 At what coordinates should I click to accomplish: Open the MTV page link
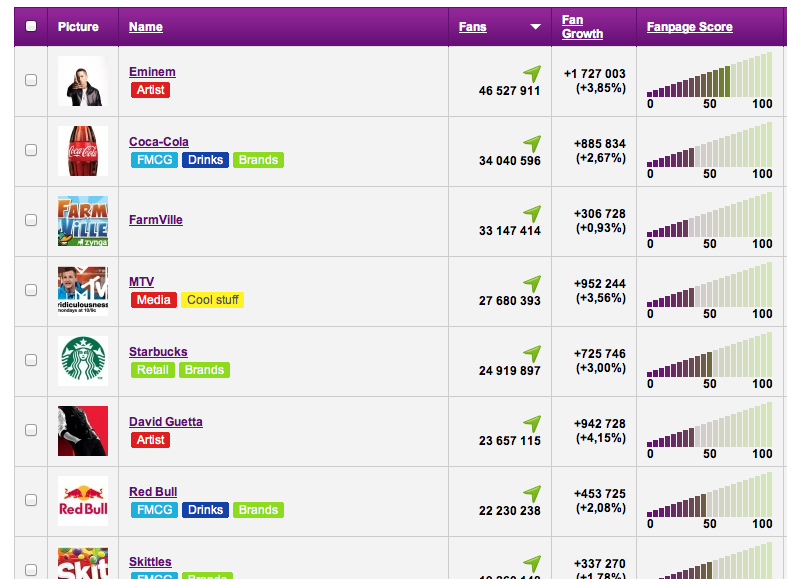click(141, 282)
